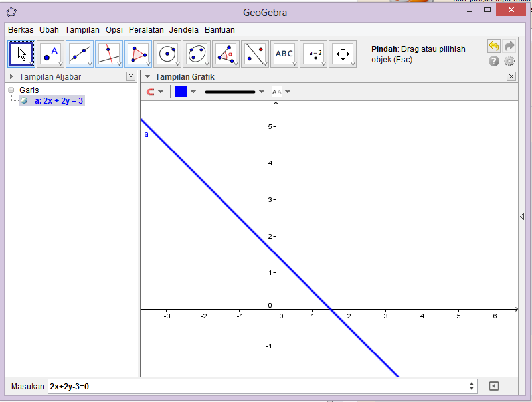This screenshot has width=532, height=402.
Task: Close the Tampilan Grafik panel
Action: (x=511, y=76)
